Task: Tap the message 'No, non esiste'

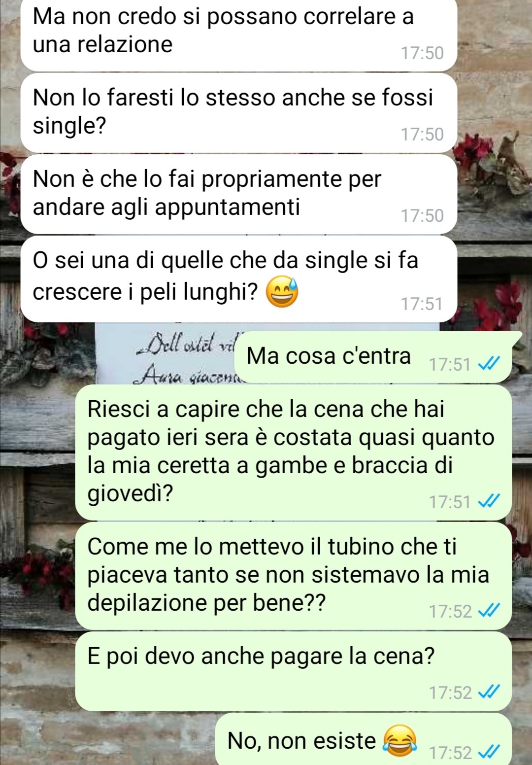Action: pos(364,739)
